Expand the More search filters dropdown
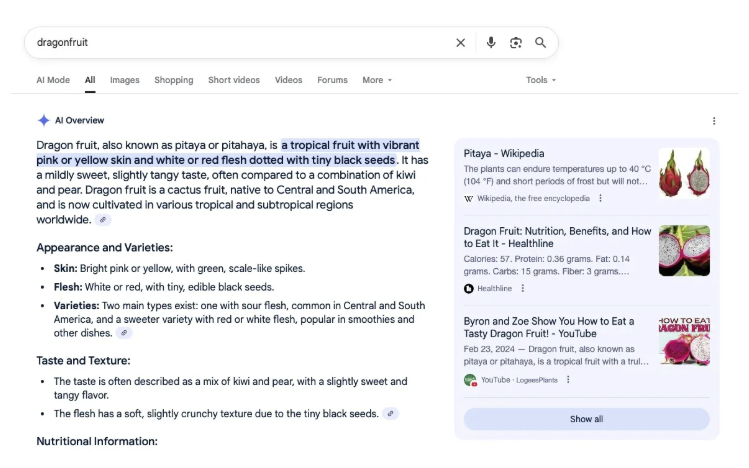The height and width of the screenshot is (468, 749). (x=377, y=80)
